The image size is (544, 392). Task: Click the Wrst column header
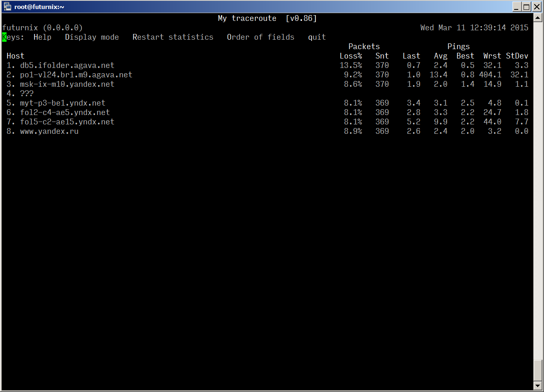point(492,56)
